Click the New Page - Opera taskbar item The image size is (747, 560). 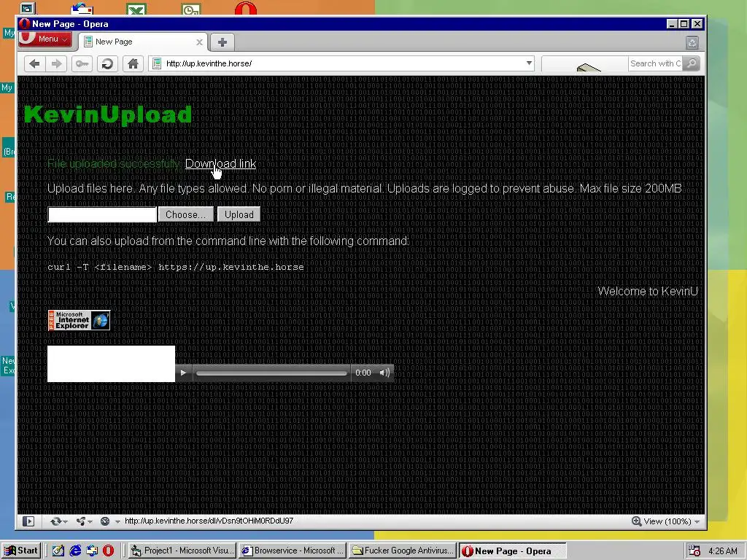[513, 551]
